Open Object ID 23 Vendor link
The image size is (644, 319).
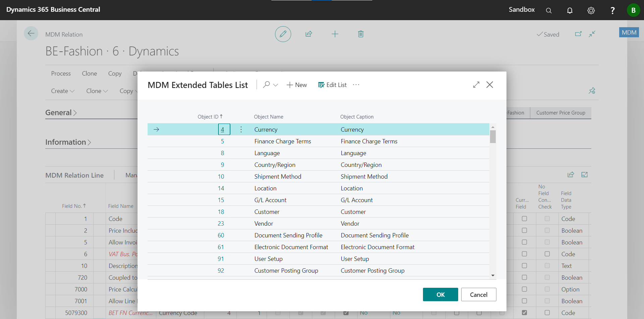point(221,223)
